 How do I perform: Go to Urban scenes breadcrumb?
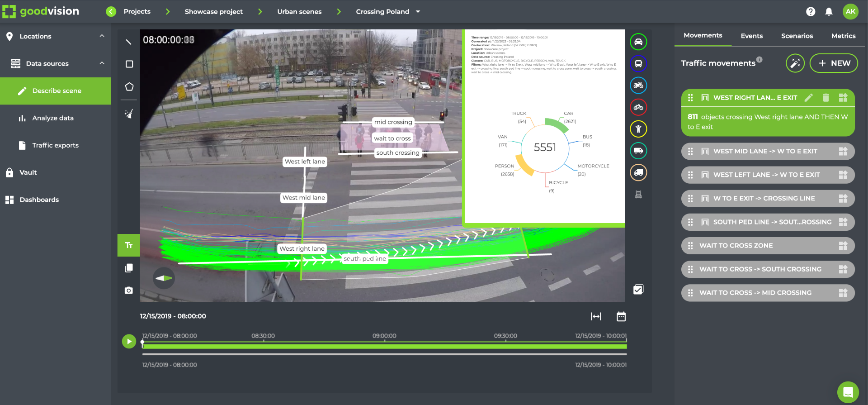(x=299, y=12)
